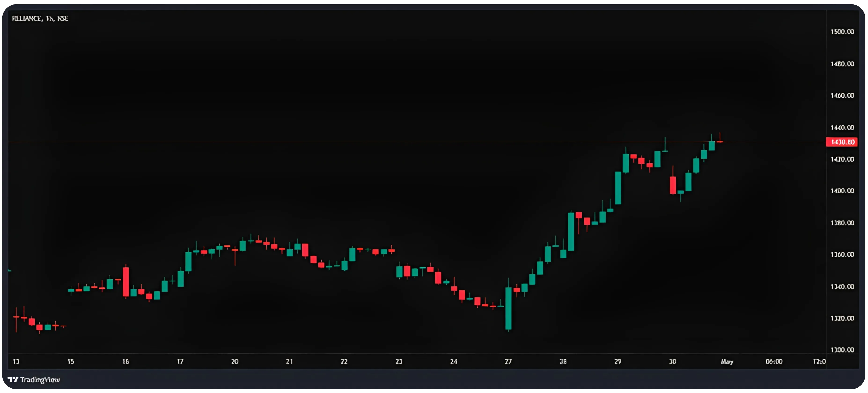Click the 1300.00 price axis label
The width and height of the screenshot is (868, 393).
[x=842, y=350]
